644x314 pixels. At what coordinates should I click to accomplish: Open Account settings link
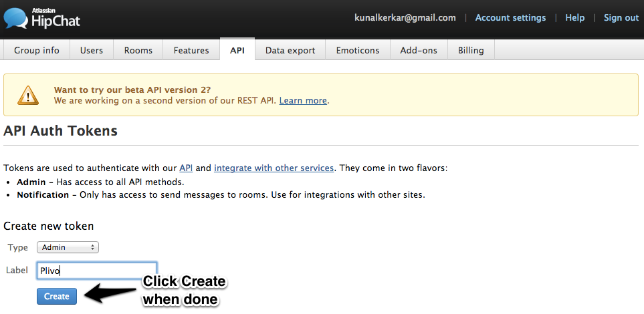tap(510, 17)
